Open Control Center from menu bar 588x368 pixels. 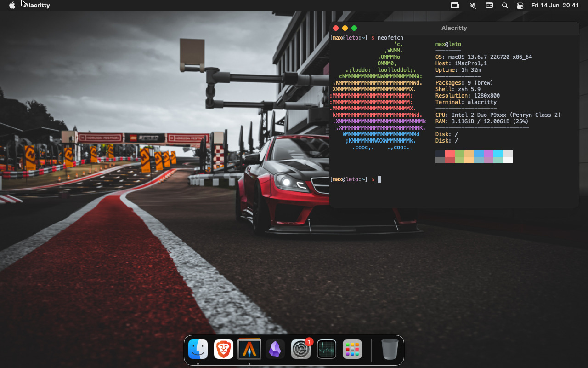coord(520,5)
